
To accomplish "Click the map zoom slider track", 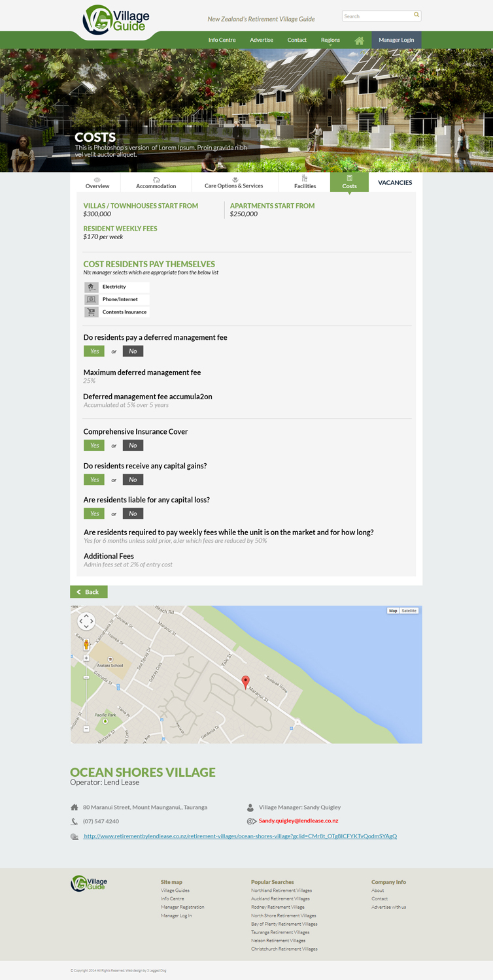I will tap(86, 693).
